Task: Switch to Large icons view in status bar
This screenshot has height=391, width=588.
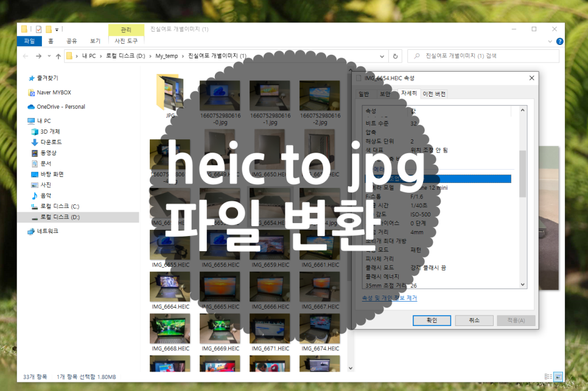Action: [558, 376]
